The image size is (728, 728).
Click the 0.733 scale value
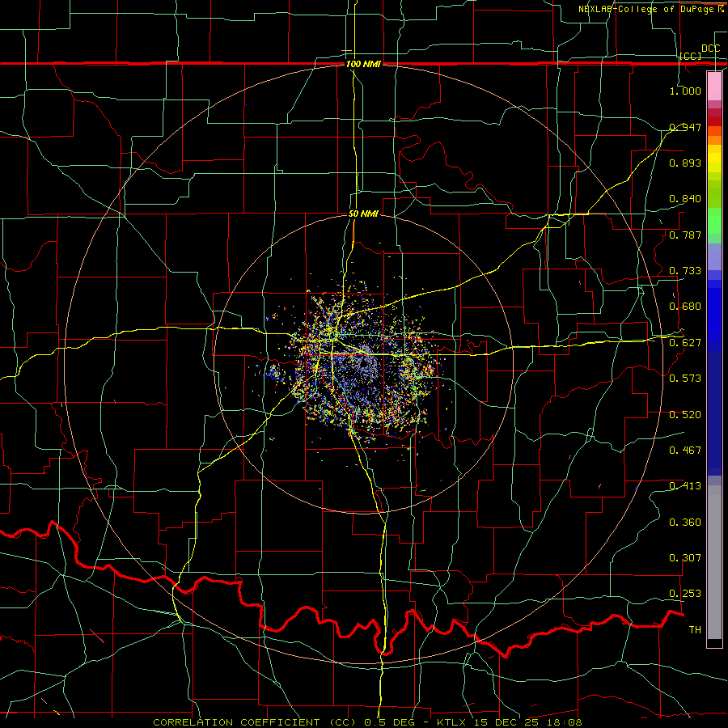coord(685,271)
